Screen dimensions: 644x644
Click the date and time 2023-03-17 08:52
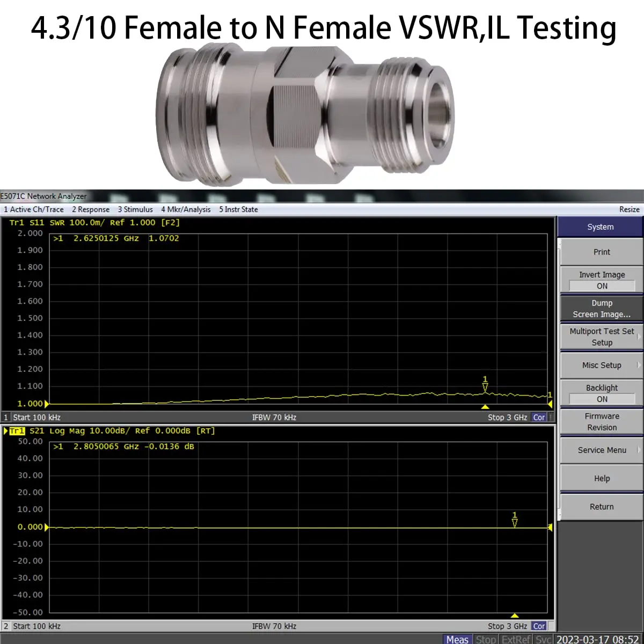coord(597,639)
